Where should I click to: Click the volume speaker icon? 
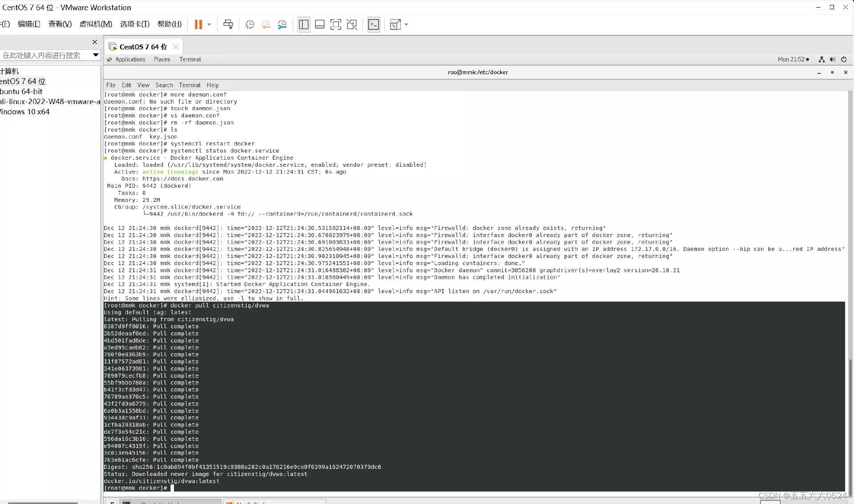833,60
